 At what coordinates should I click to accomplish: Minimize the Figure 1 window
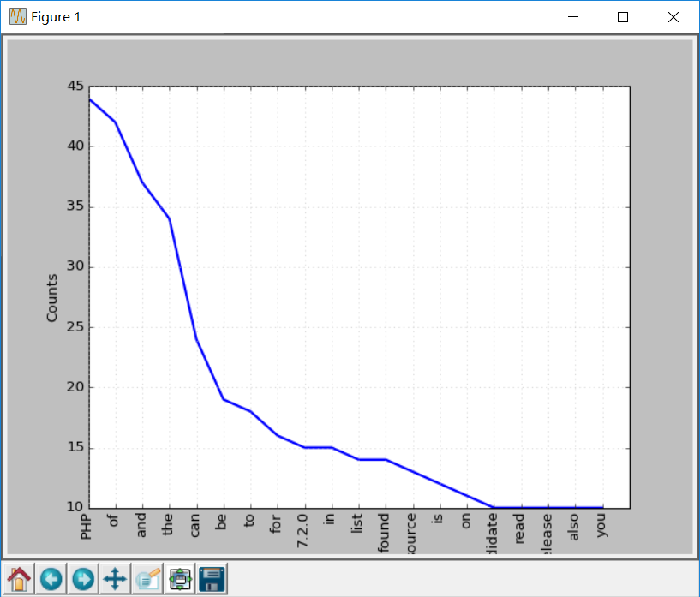pos(573,17)
